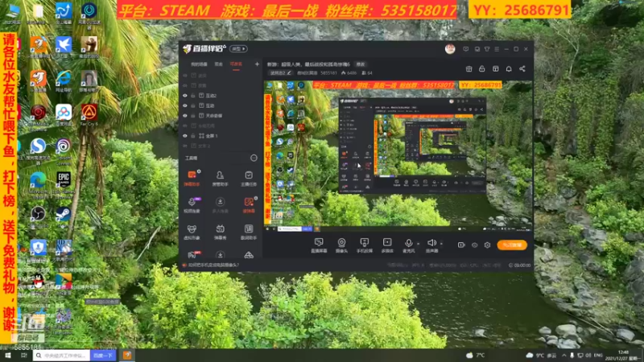Open the hamburger menu in title bar
Image resolution: width=644 pixels, height=362 pixels.
(497, 49)
